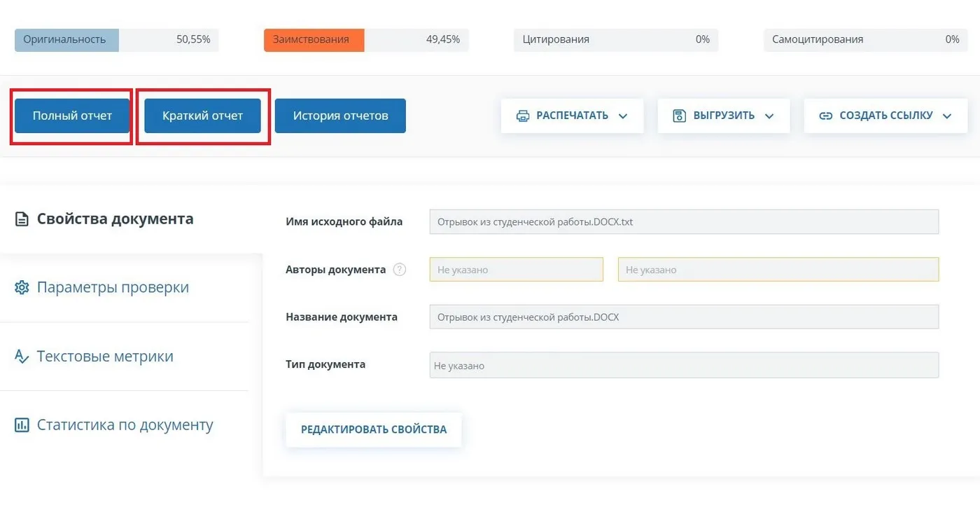Screen dimensions: 980x510
Task: Click the Название документа field
Action: tap(684, 317)
